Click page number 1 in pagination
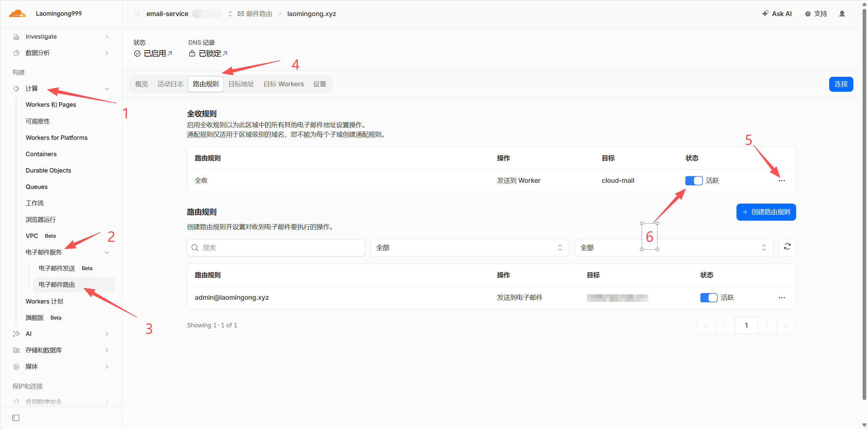The width and height of the screenshot is (868, 429). (x=746, y=325)
